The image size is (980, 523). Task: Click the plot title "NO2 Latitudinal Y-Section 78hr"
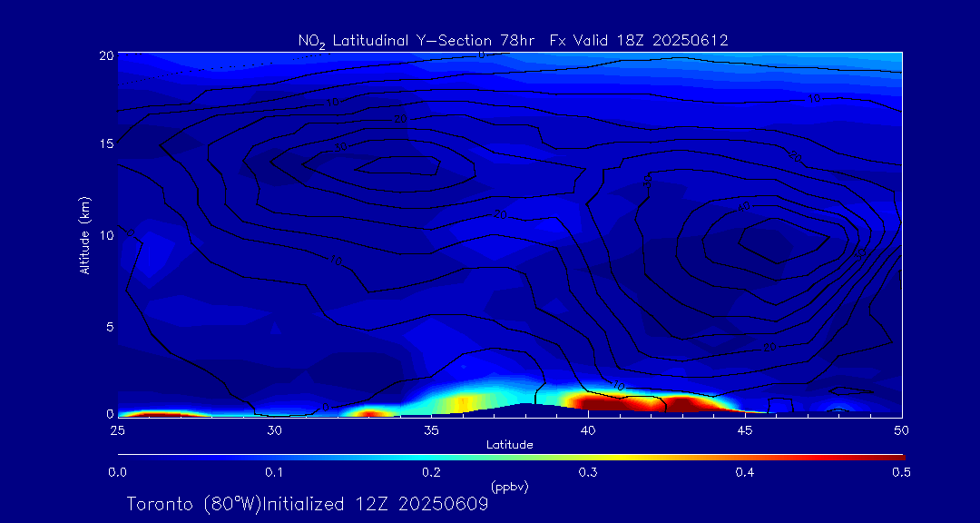(418, 41)
